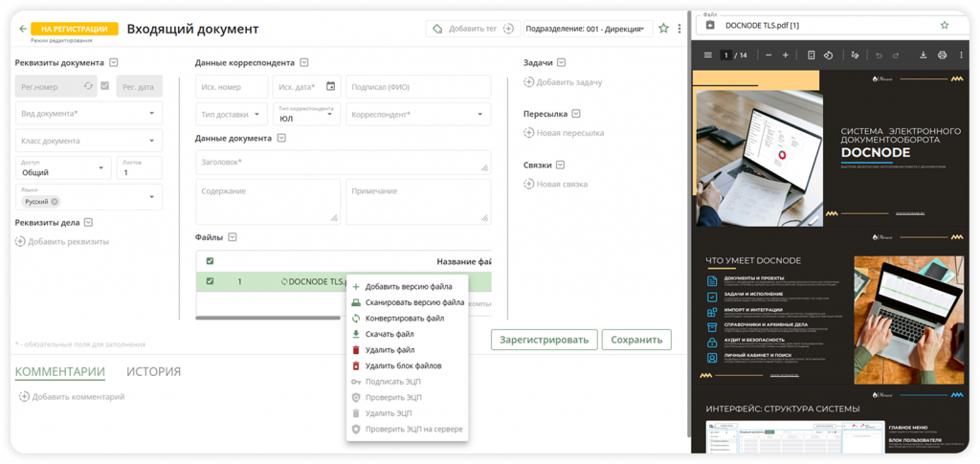
Task: Remove the Русский language chip
Action: tap(55, 202)
